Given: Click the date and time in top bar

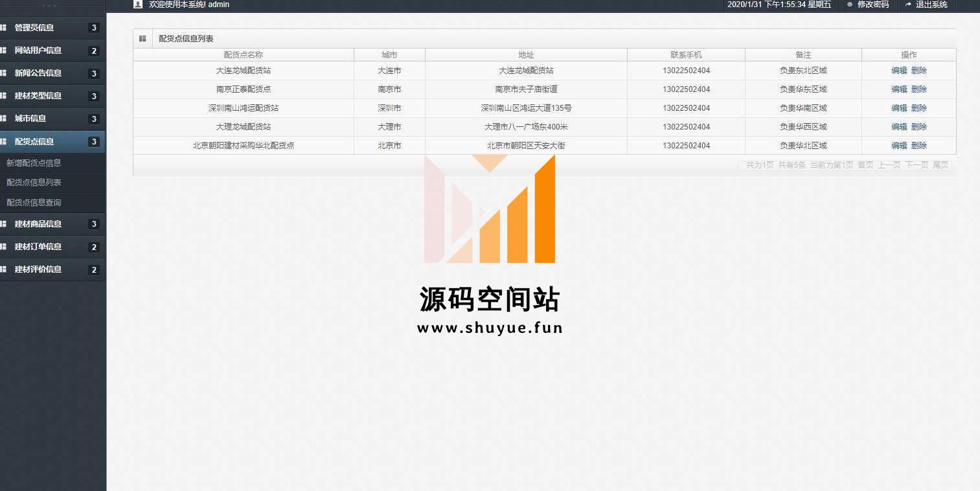Looking at the screenshot, I should click(x=779, y=5).
